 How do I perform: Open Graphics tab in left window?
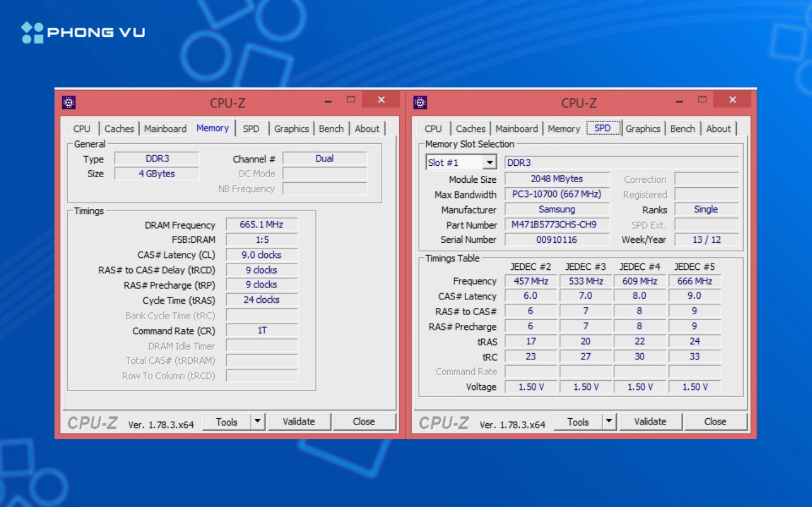click(x=292, y=128)
